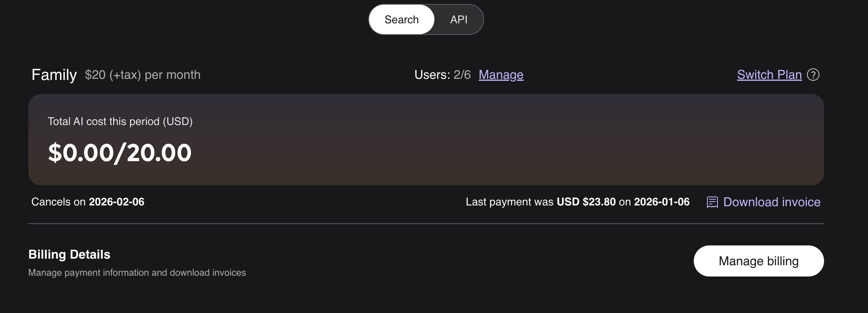Click the invoice receipt icon

tap(712, 202)
